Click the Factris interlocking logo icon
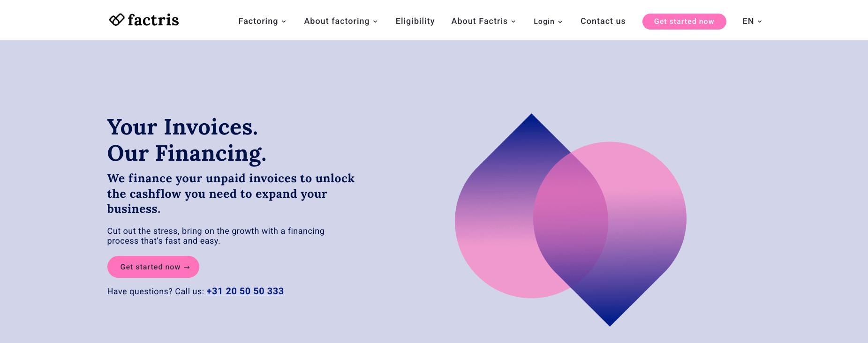Viewport: 868px width, 343px height. (117, 20)
